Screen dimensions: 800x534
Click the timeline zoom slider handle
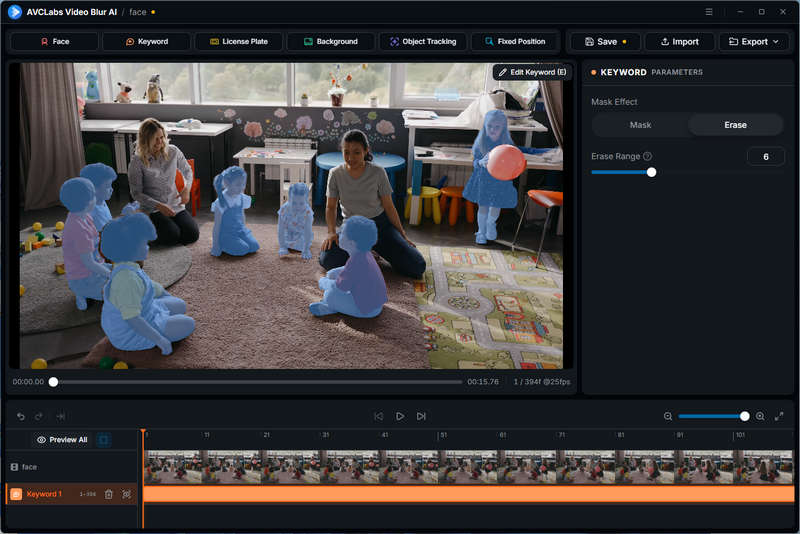tap(744, 417)
